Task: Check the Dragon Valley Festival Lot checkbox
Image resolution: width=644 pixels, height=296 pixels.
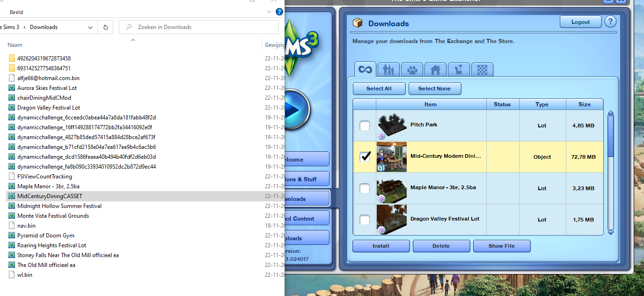Action: click(365, 220)
